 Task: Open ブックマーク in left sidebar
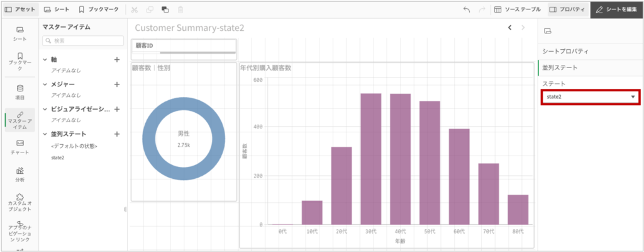(x=19, y=61)
